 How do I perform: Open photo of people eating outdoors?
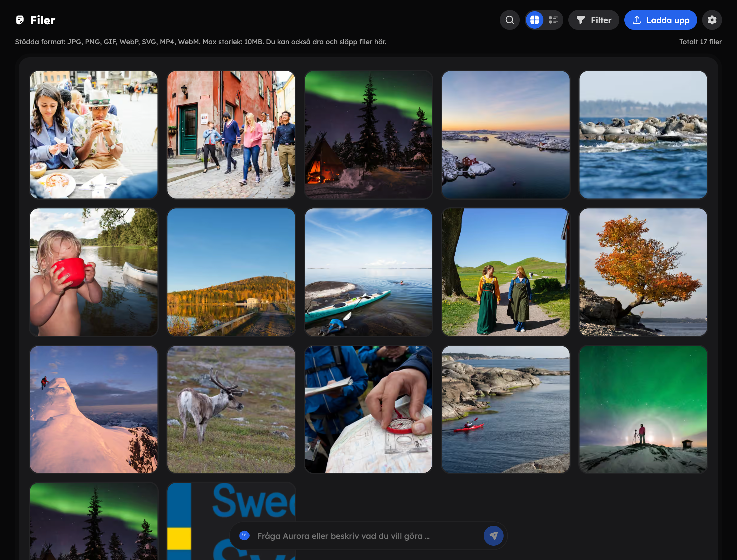pos(94,135)
